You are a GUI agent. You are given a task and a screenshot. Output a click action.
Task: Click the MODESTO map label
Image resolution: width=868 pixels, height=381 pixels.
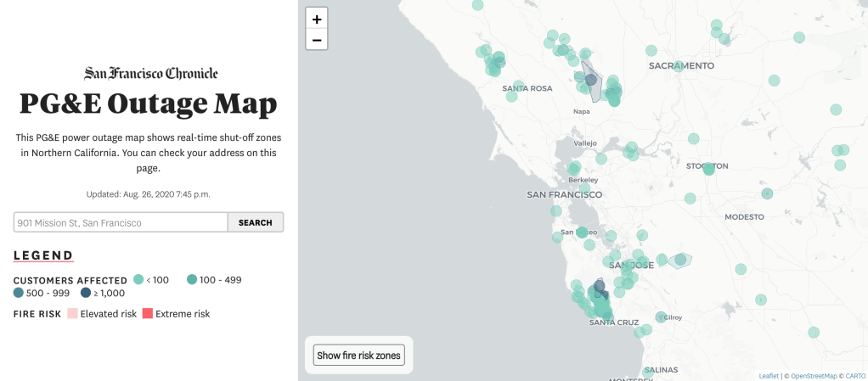pos(745,217)
